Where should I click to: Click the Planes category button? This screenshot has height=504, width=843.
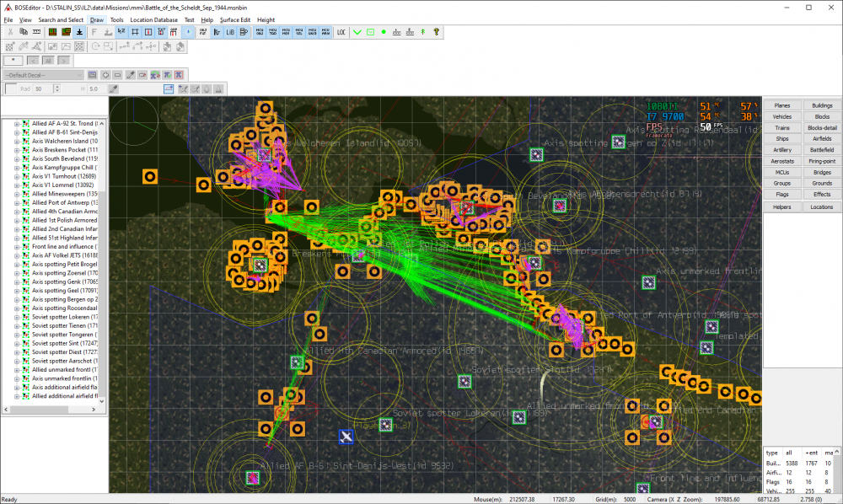pos(781,105)
